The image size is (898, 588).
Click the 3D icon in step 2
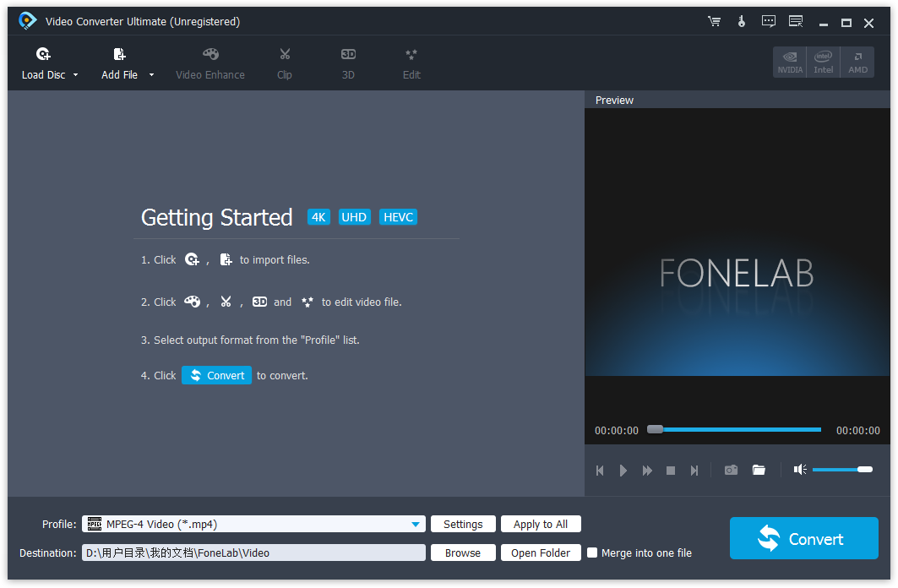coord(259,301)
